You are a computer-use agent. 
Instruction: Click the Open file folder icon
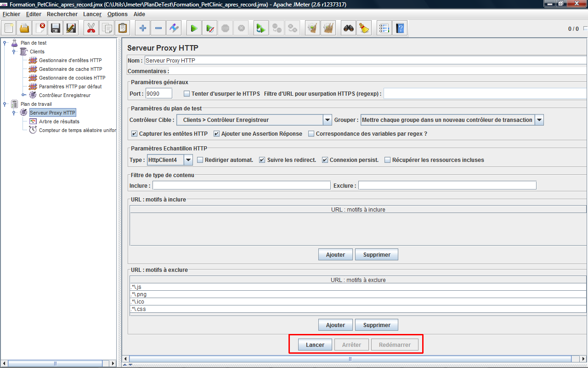24,29
